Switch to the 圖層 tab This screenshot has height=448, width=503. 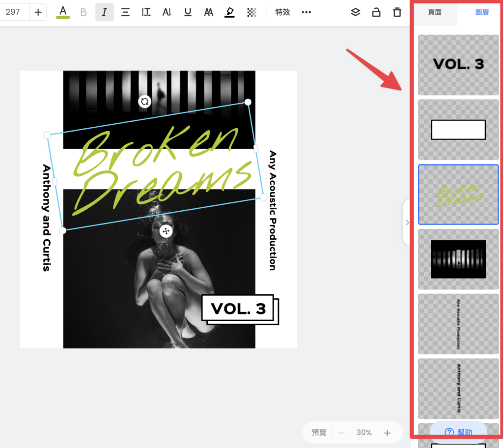point(482,12)
